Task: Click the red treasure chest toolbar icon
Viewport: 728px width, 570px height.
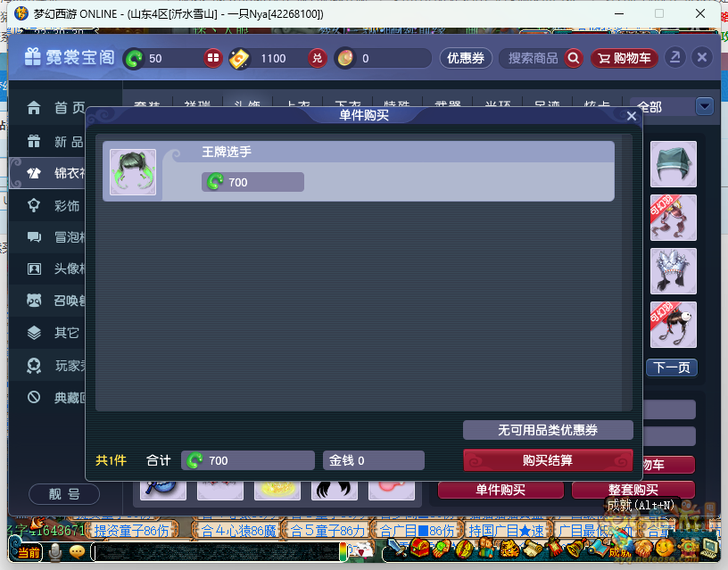Action: (419, 548)
